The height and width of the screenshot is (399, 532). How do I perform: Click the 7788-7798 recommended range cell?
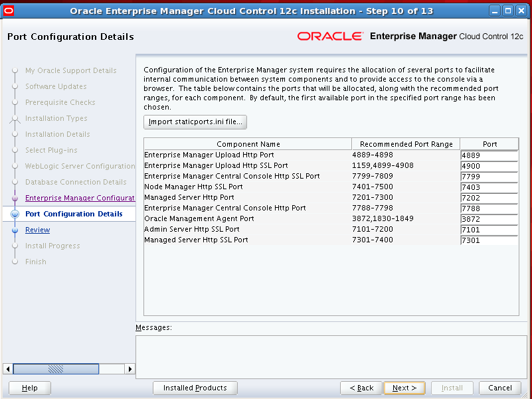[x=373, y=208]
